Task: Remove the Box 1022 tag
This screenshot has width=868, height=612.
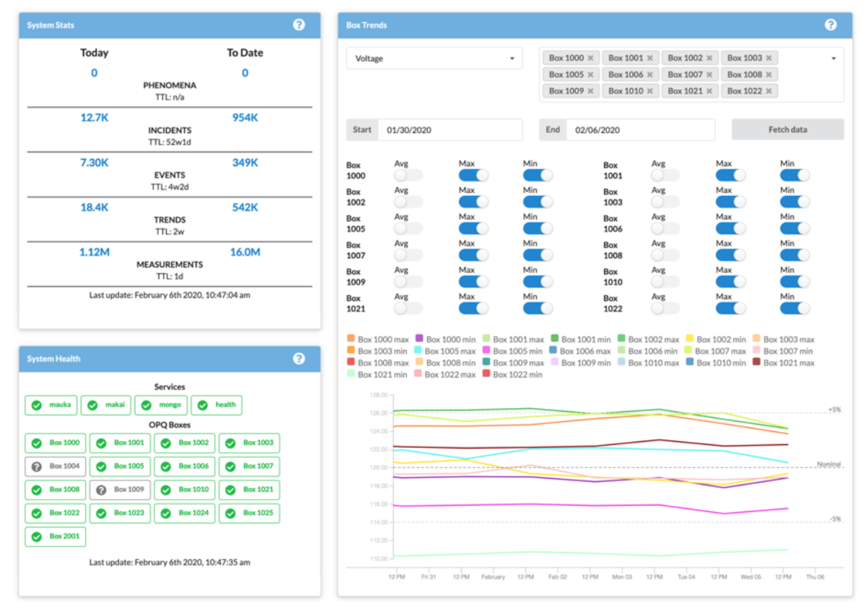Action: pyautogui.click(x=768, y=91)
